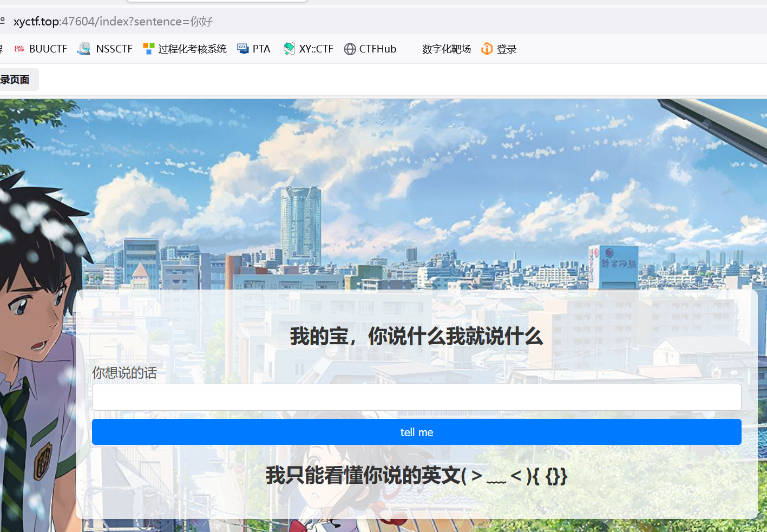The height and width of the screenshot is (532, 767).
Task: Open the CTFHub bookmark label
Action: click(378, 49)
